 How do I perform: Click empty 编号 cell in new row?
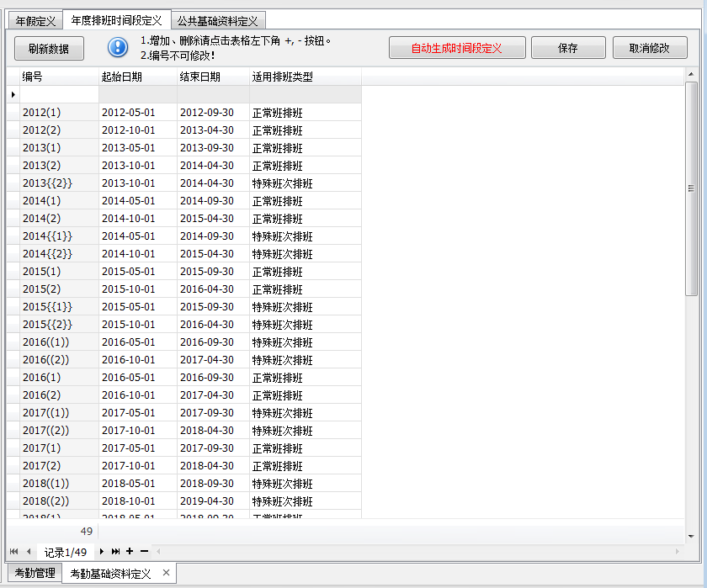pos(59,94)
